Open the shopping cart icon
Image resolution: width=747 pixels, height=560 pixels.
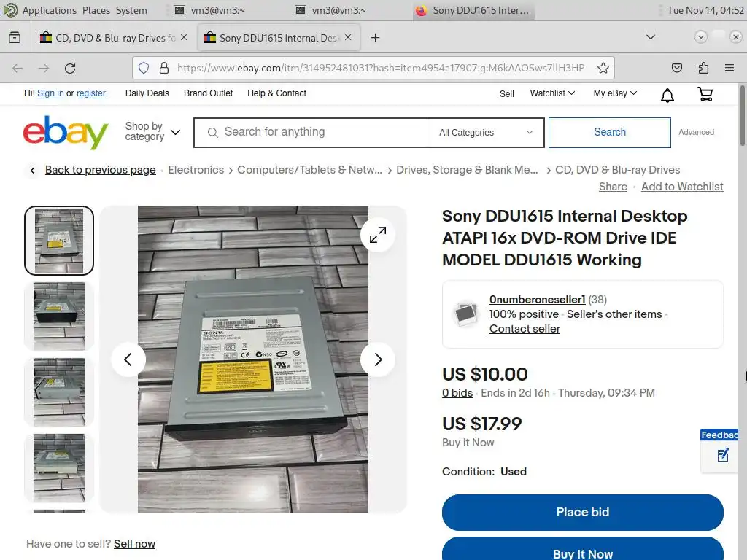tap(705, 94)
